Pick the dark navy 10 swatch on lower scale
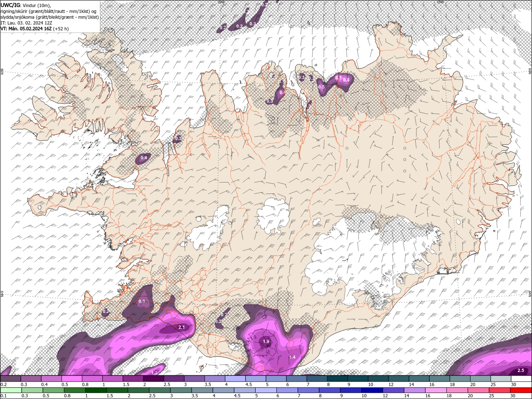 [x=372, y=390]
